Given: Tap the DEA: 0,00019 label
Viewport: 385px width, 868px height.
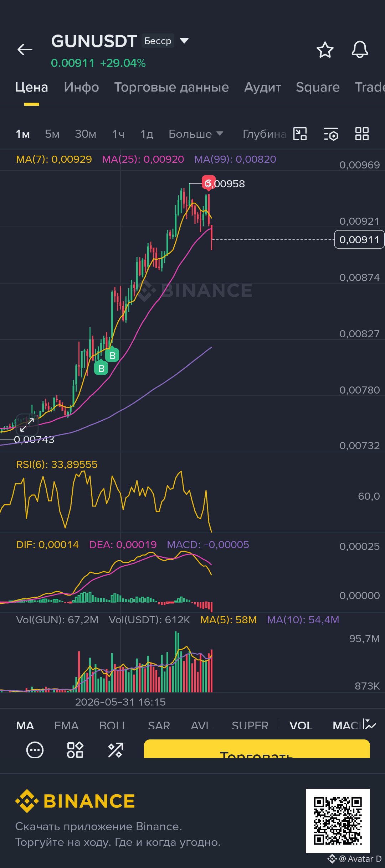Looking at the screenshot, I should coord(123,545).
